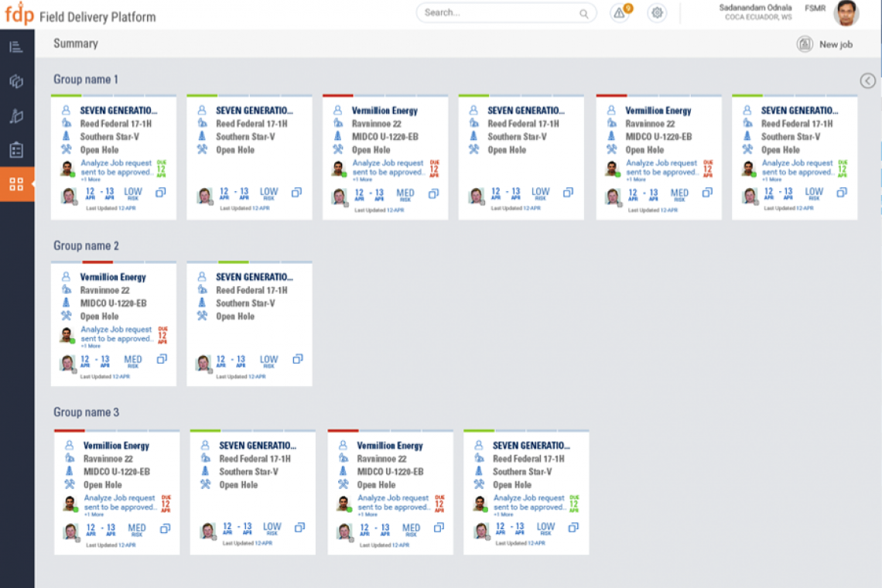882x588 pixels.
Task: Click the New job button
Action: (x=825, y=44)
